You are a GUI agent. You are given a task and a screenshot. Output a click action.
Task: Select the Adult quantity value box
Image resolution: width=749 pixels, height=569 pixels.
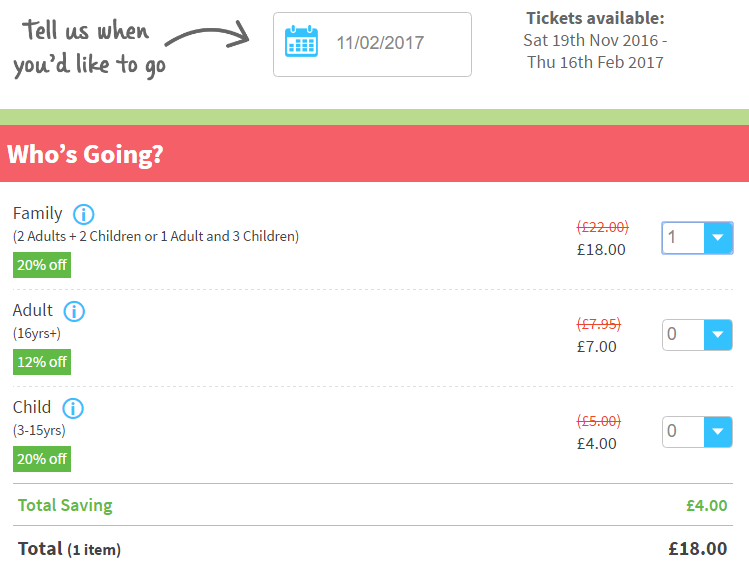[683, 334]
